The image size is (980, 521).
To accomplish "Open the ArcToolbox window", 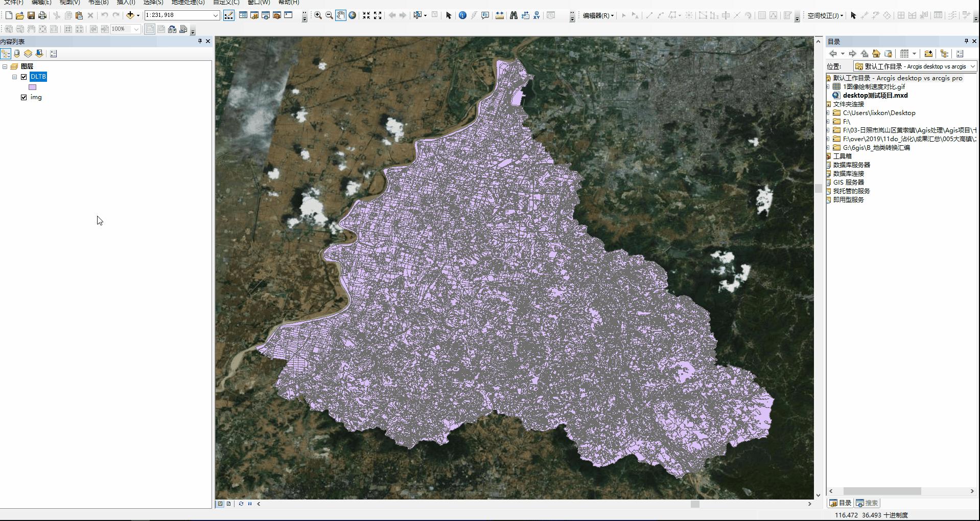I will coord(277,15).
